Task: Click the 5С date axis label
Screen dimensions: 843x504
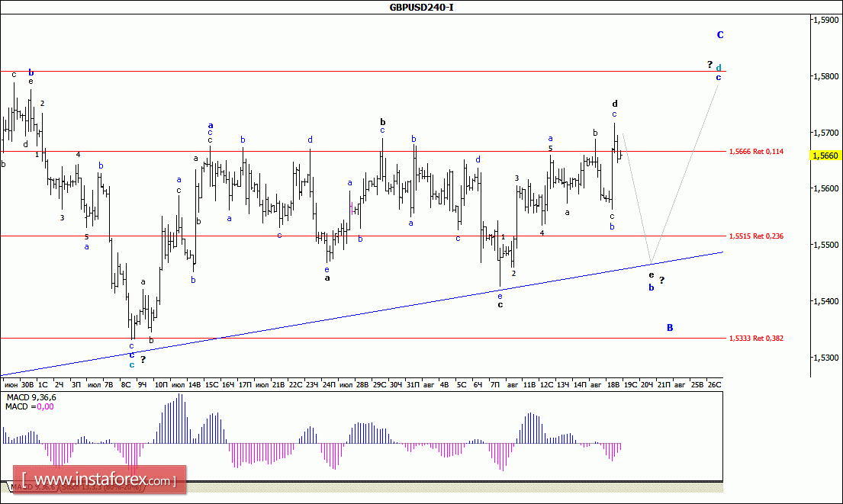Action: [x=462, y=385]
